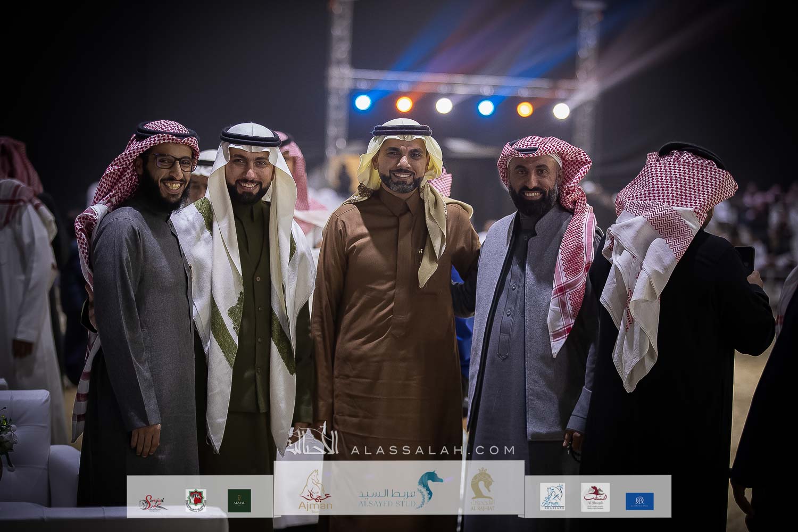798x532 pixels.
Task: Click the ALASSALAH.COM watermark text
Action: pyautogui.click(x=432, y=450)
